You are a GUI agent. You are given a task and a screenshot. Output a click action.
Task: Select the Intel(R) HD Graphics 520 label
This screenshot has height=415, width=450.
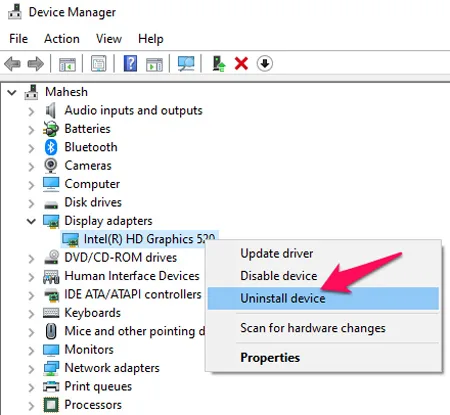click(149, 239)
